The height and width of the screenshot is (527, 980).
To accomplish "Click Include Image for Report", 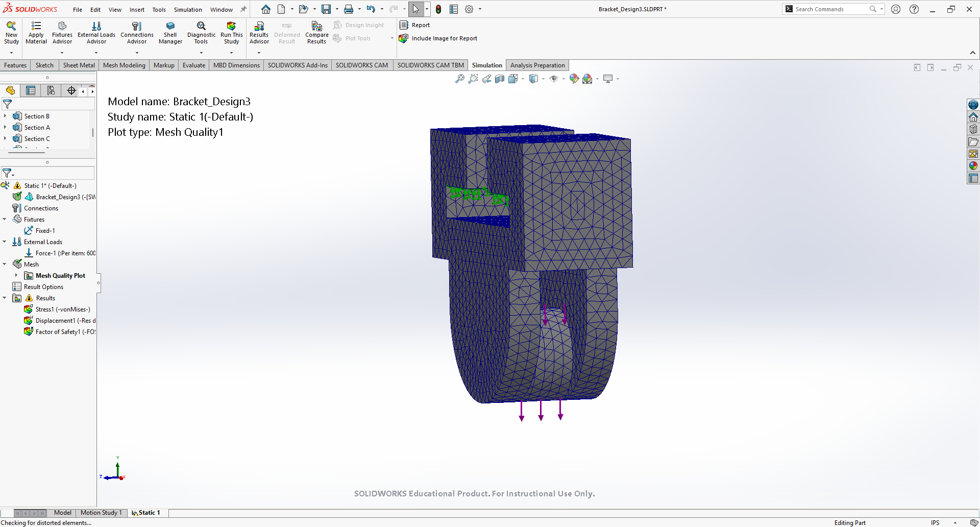I will click(x=438, y=38).
